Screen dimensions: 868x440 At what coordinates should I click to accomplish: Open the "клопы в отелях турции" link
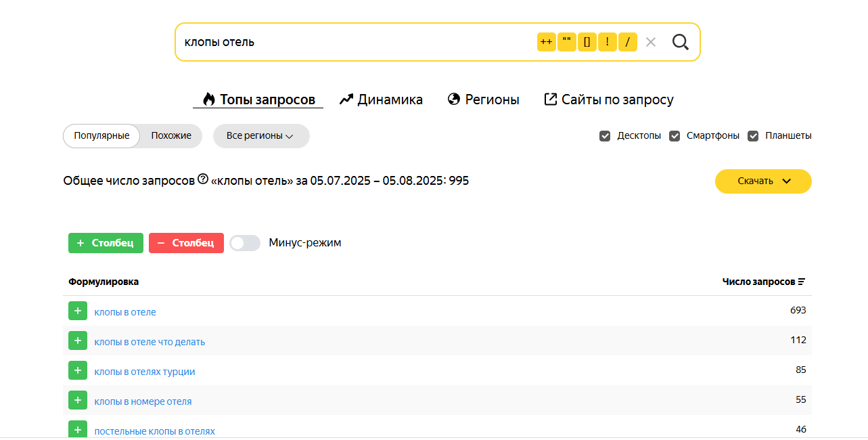click(145, 372)
